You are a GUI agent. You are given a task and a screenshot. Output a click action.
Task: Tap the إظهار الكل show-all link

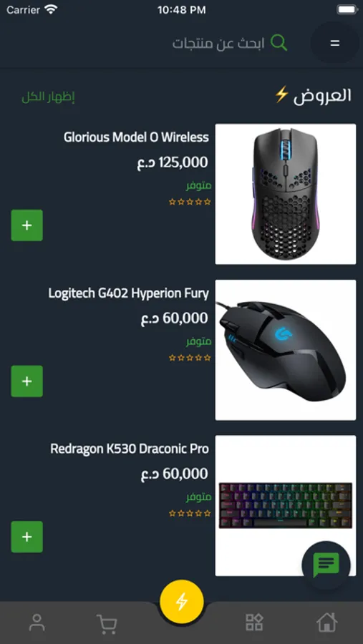pyautogui.click(x=48, y=97)
